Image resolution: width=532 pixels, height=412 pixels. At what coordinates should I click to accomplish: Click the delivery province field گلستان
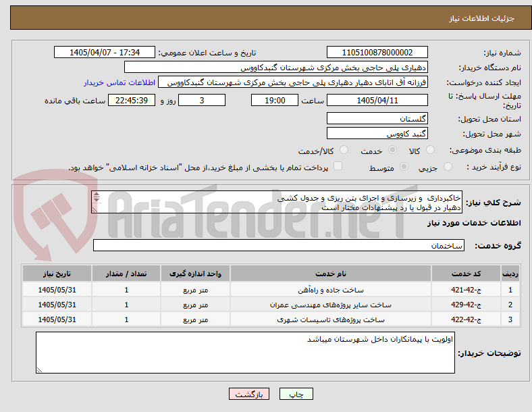point(377,118)
